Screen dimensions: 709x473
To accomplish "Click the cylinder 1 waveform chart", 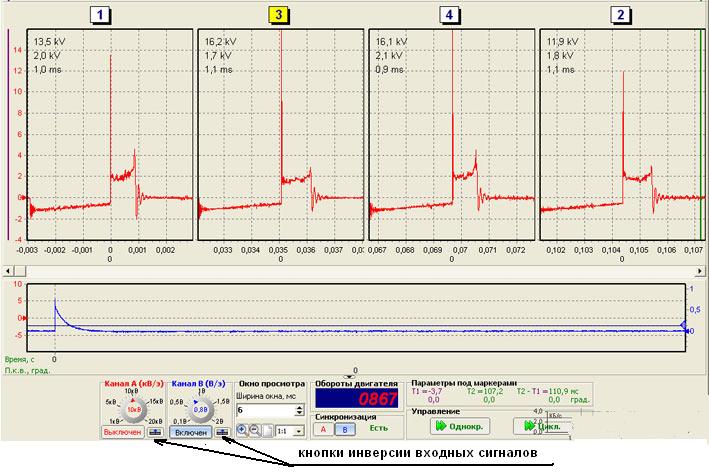I will point(110,134).
